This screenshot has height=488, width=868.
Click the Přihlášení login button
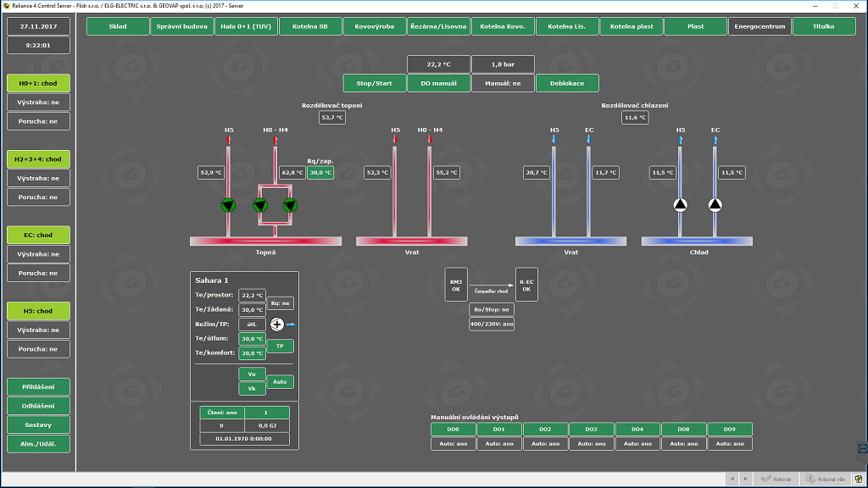coord(38,386)
